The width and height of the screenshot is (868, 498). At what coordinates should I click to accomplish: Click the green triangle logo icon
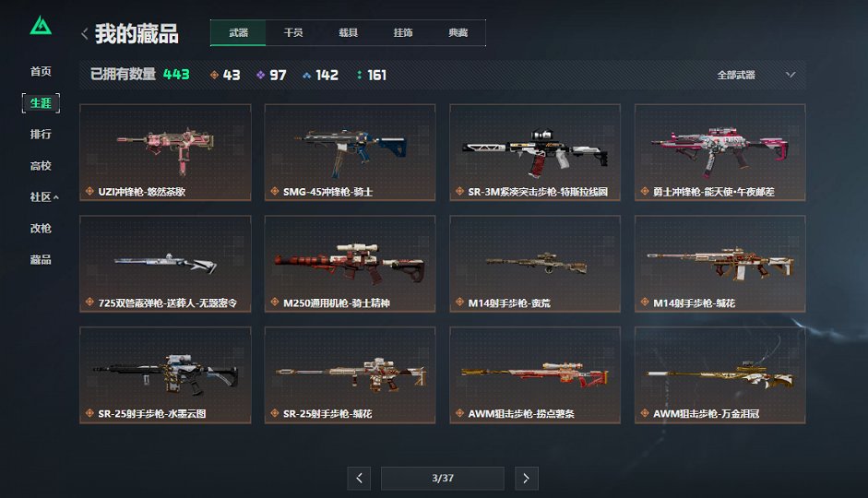click(x=41, y=26)
